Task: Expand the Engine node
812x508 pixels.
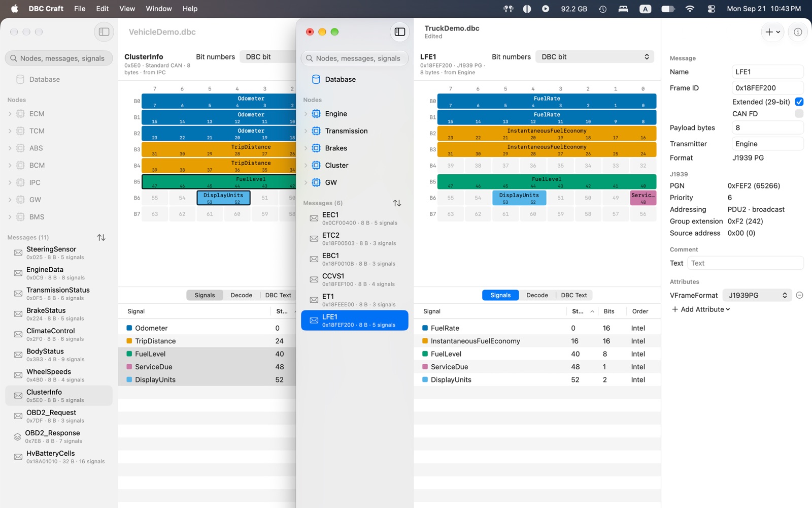Action: point(306,114)
